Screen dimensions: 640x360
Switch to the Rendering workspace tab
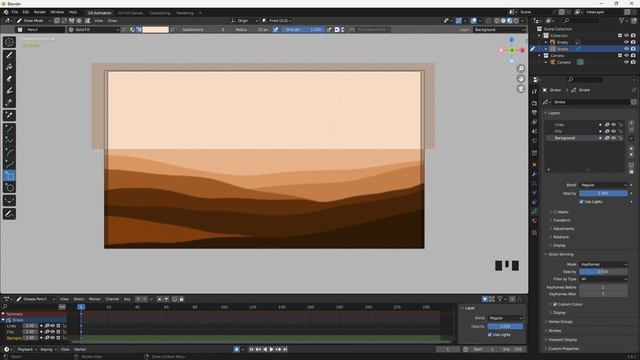click(185, 13)
